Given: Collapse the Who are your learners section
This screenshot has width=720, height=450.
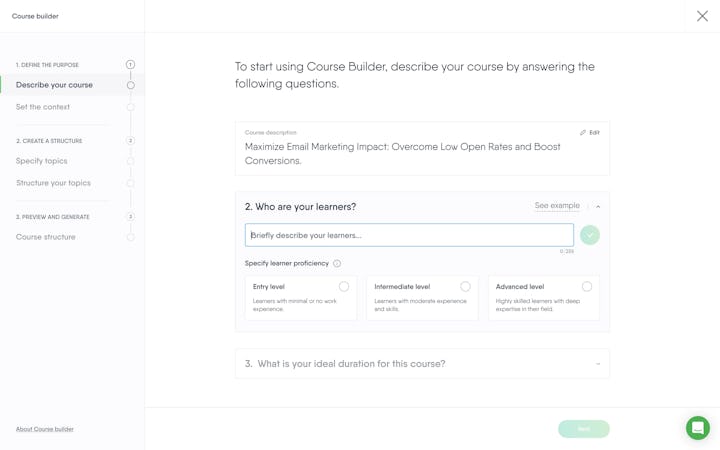Looking at the screenshot, I should pyautogui.click(x=598, y=207).
